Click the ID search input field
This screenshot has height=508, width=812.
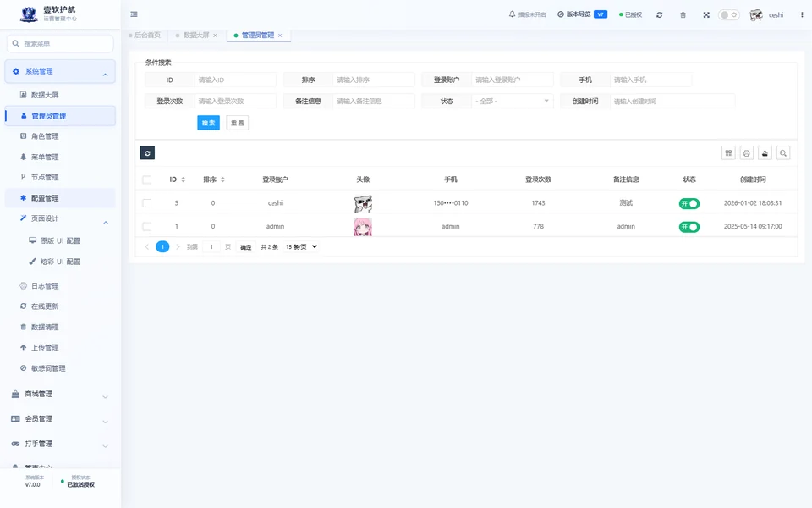(x=235, y=80)
